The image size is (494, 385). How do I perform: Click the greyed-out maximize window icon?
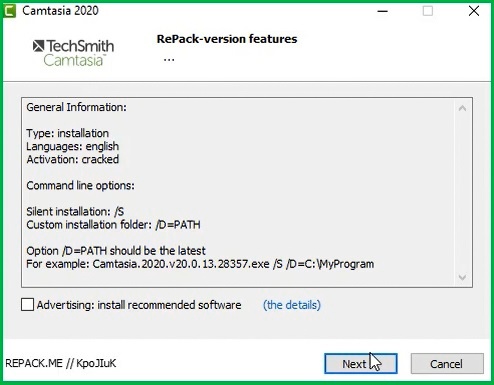[428, 11]
